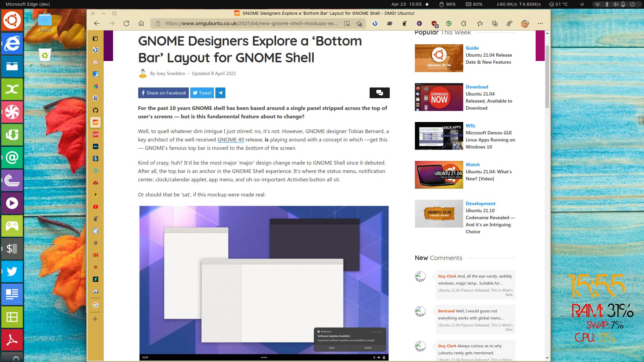This screenshot has height=362, width=644.
Task: Open a new tab with the plus button
Action: tap(95, 319)
